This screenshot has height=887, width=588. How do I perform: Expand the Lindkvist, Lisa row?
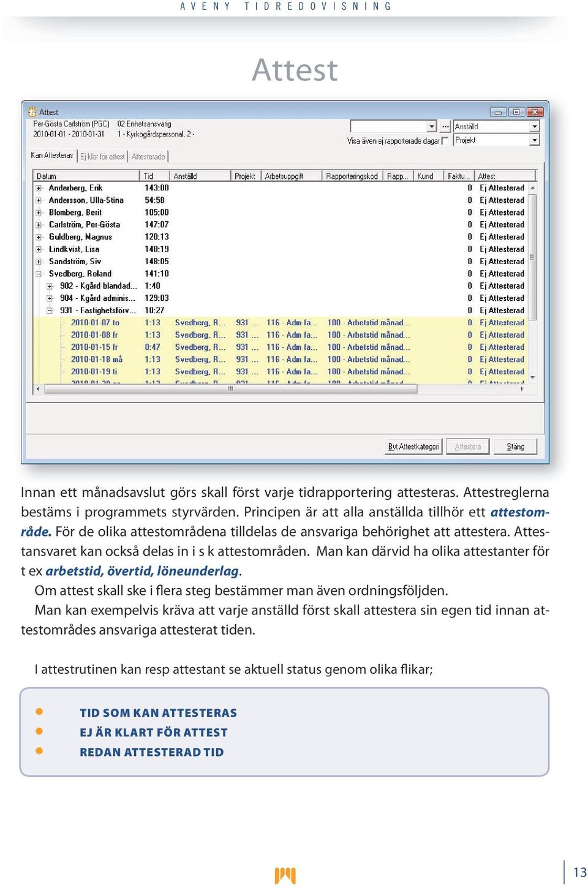39,249
